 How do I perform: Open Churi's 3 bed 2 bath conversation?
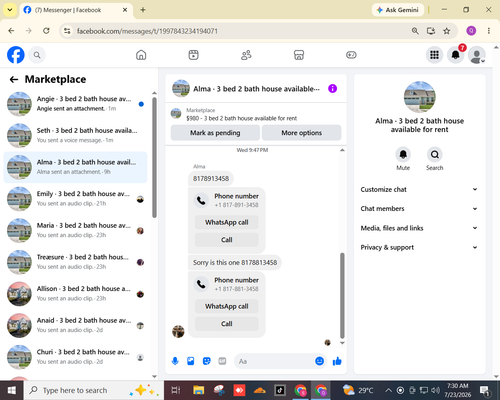click(x=75, y=357)
